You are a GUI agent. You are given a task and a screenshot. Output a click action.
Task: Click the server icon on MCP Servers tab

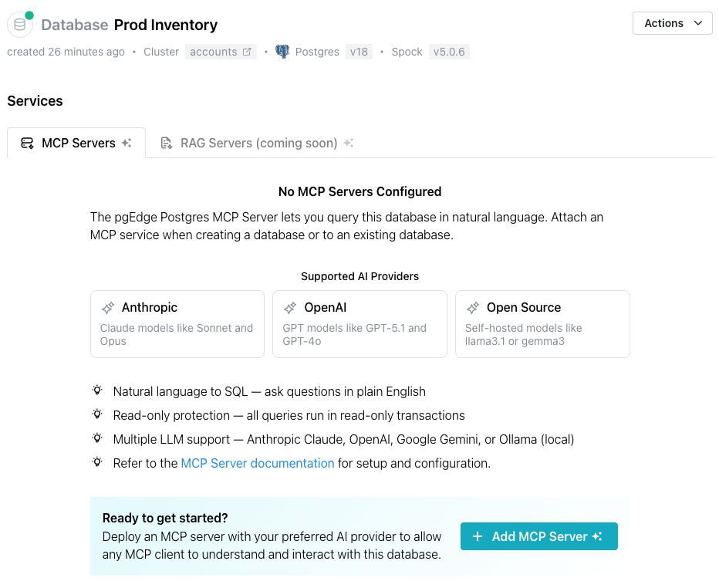pyautogui.click(x=27, y=143)
